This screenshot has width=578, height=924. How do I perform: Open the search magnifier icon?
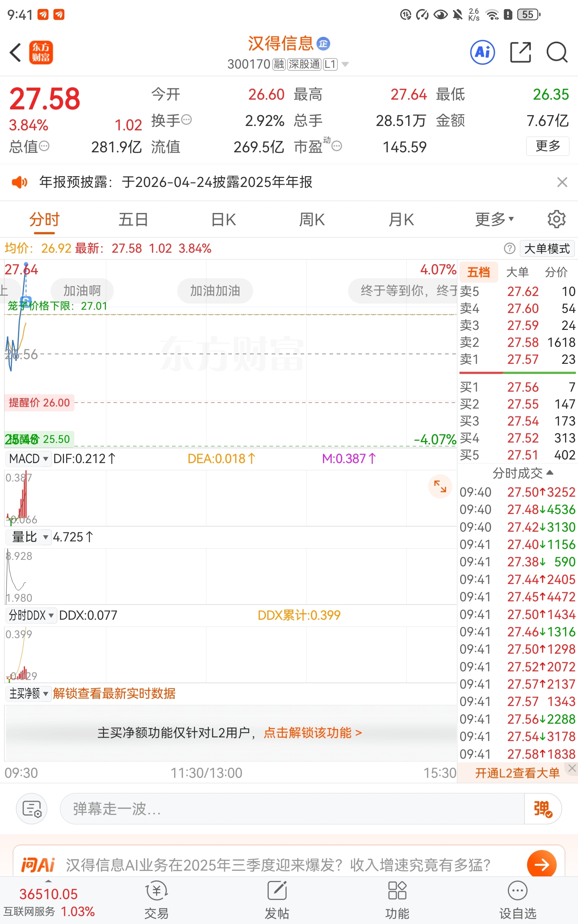pos(557,52)
